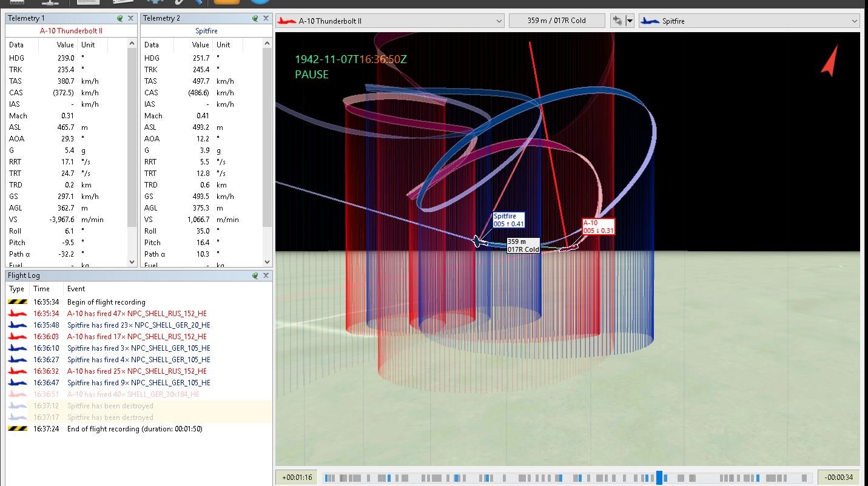Click the A-10 Thunderbolt II title in Telemetry 1
Image resolution: width=868 pixels, height=486 pixels.
71,30
